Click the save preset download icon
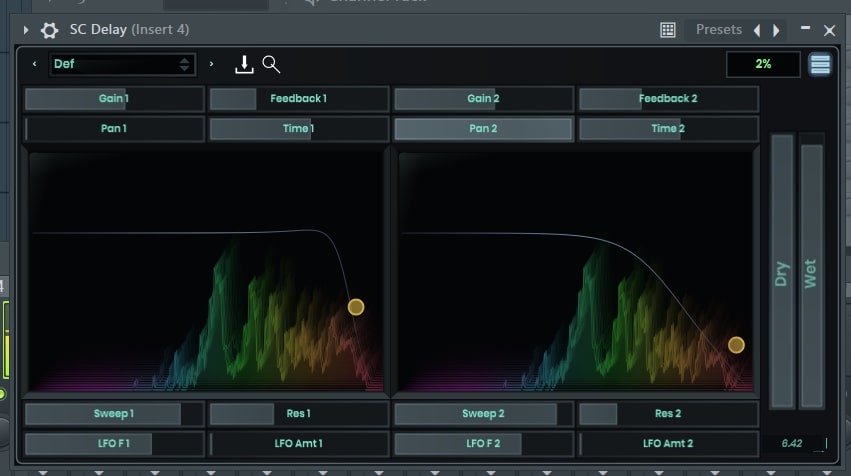851x476 pixels. (x=244, y=64)
